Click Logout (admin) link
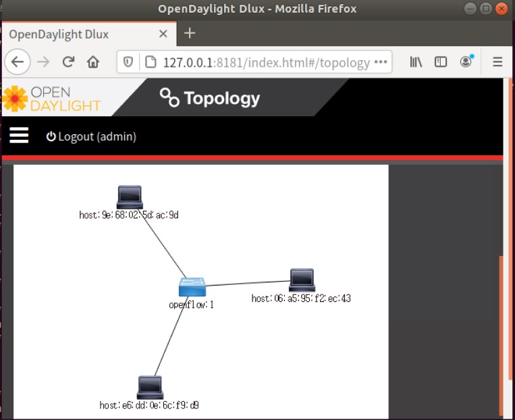Viewport: 515px width, 420px height. coord(91,136)
